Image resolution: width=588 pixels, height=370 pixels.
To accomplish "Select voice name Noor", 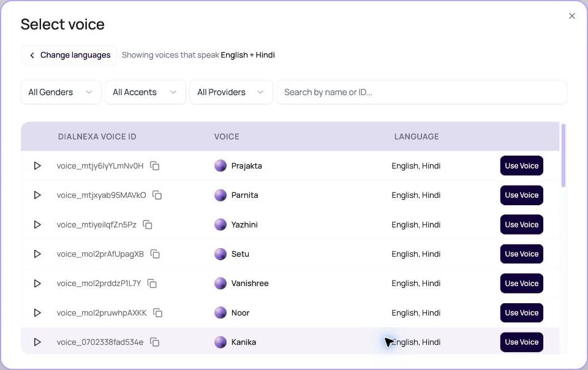I will coord(240,312).
